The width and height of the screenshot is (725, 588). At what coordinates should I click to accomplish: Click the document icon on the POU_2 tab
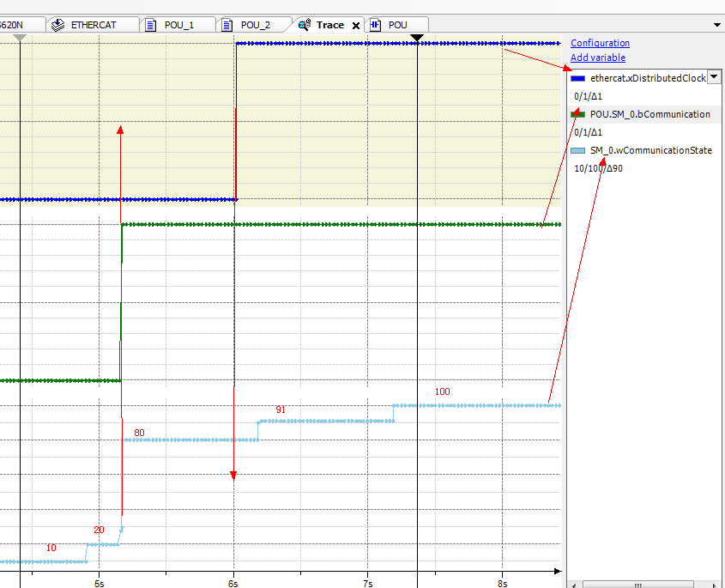(225, 25)
